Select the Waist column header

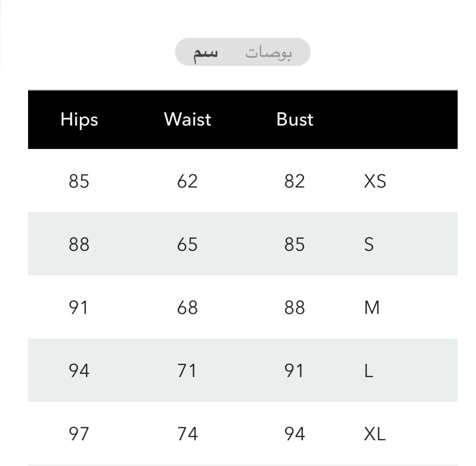pos(188,119)
